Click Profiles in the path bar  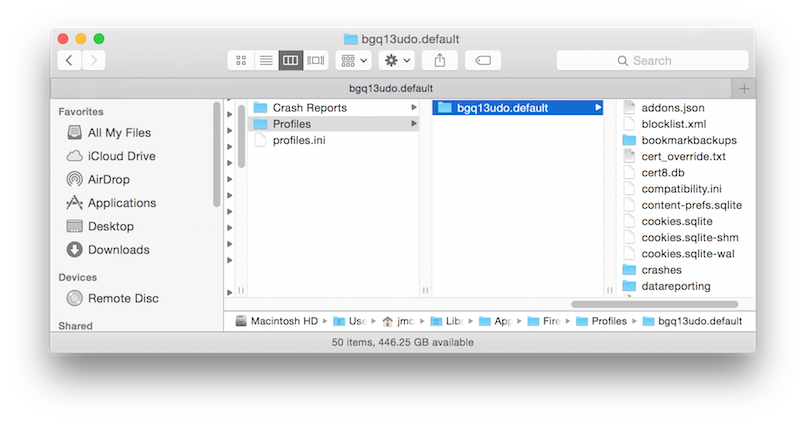click(601, 321)
